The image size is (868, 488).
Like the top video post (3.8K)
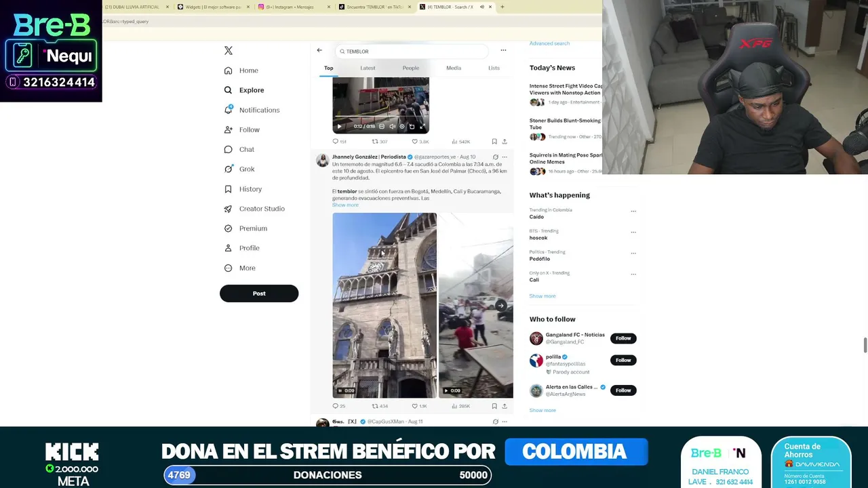tap(422, 142)
